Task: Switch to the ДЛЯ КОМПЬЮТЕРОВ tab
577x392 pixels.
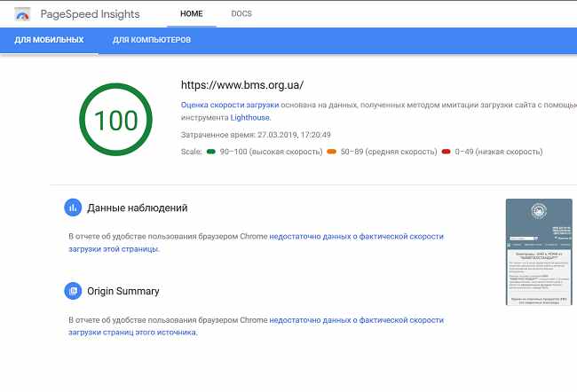Action: pyautogui.click(x=152, y=40)
